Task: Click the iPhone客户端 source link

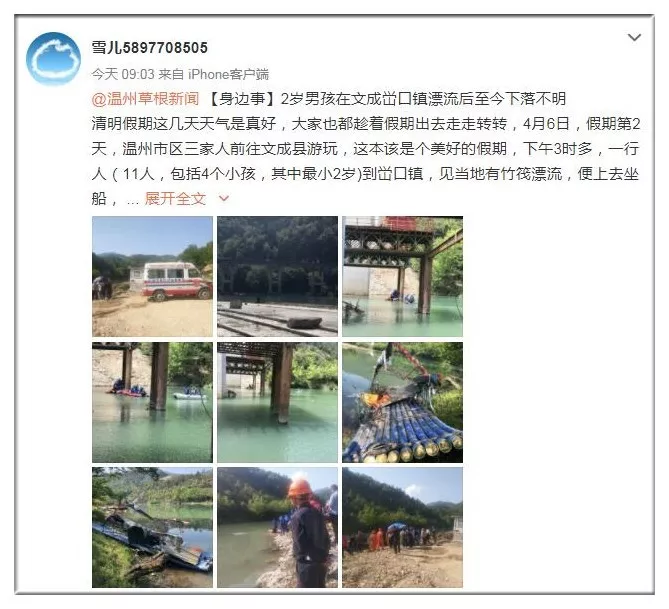Action: [x=229, y=74]
